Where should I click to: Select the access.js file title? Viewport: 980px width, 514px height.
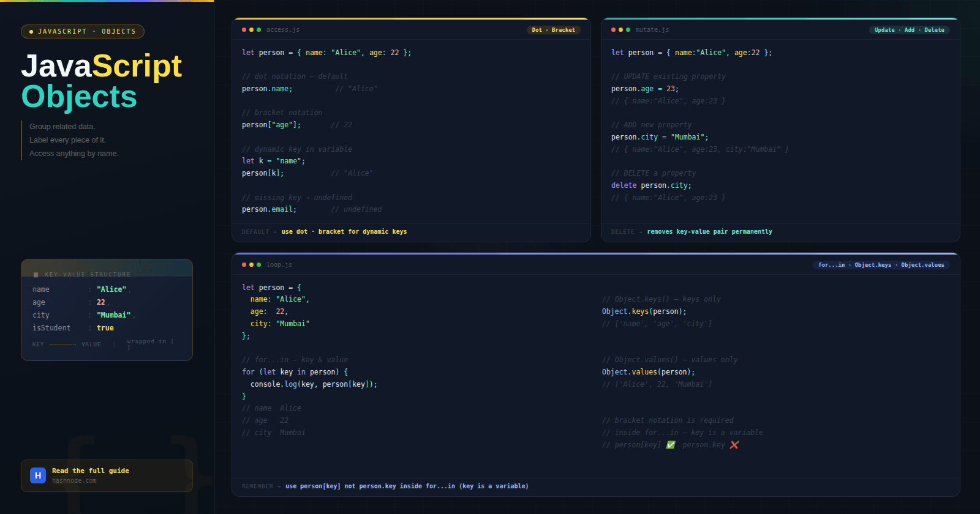point(282,30)
